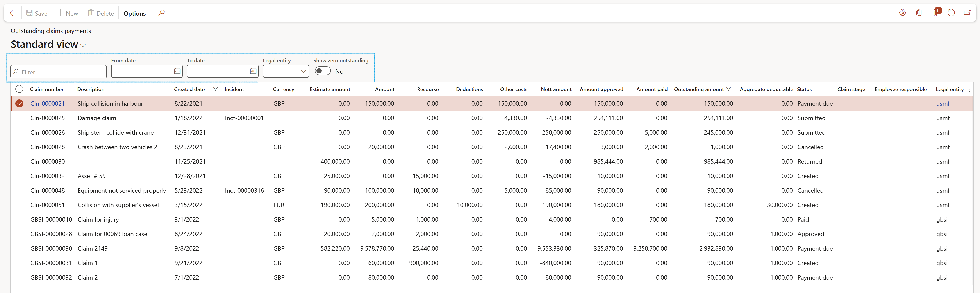
Task: Deselect the checked Cln-0000021 row marker
Action: [19, 104]
